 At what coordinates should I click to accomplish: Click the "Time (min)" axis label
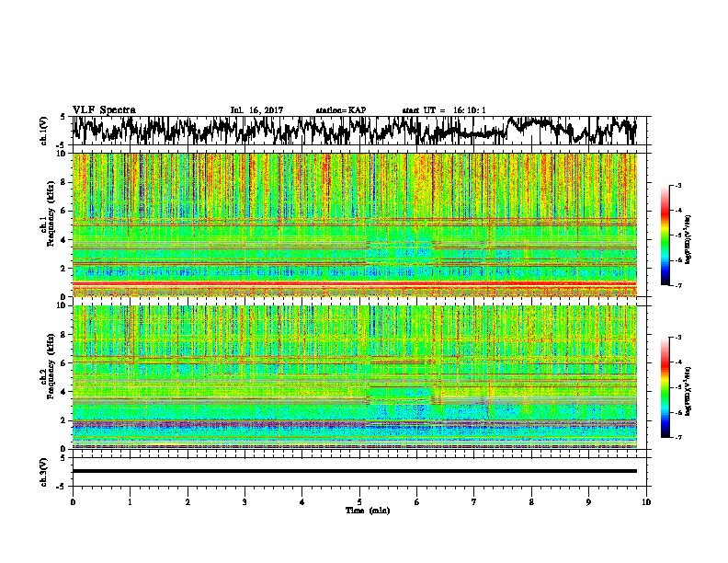[368, 511]
